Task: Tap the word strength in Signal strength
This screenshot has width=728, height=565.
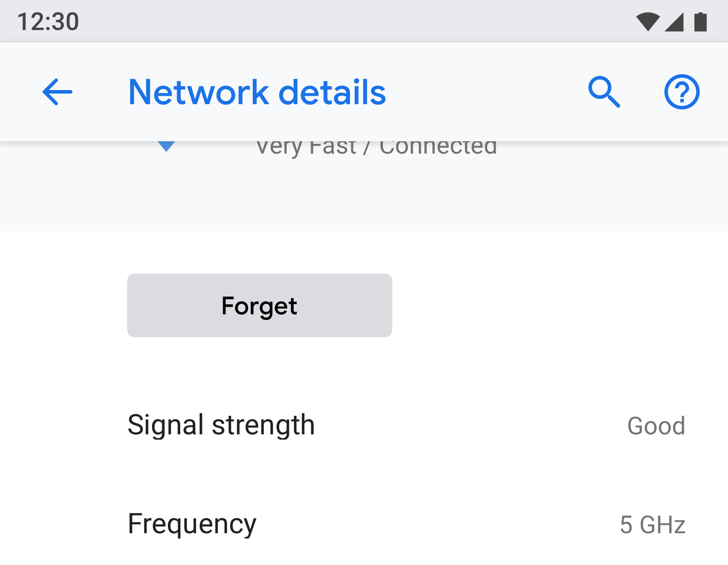Action: [x=263, y=426]
